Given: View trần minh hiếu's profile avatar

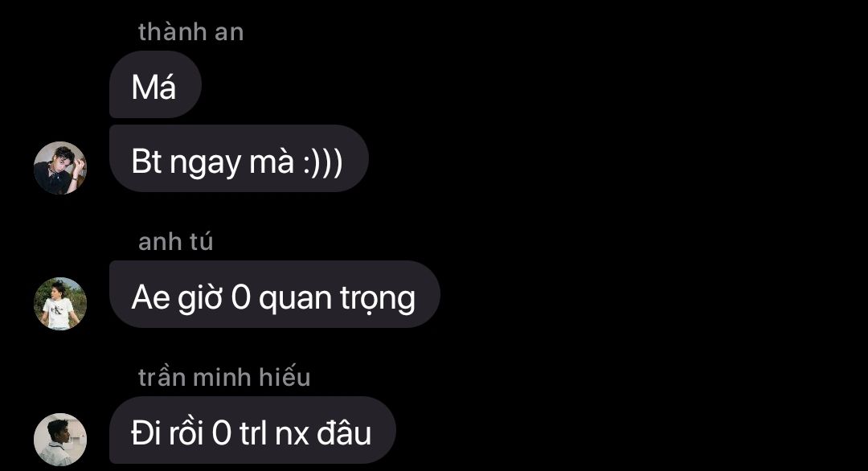Looking at the screenshot, I should click(59, 439).
